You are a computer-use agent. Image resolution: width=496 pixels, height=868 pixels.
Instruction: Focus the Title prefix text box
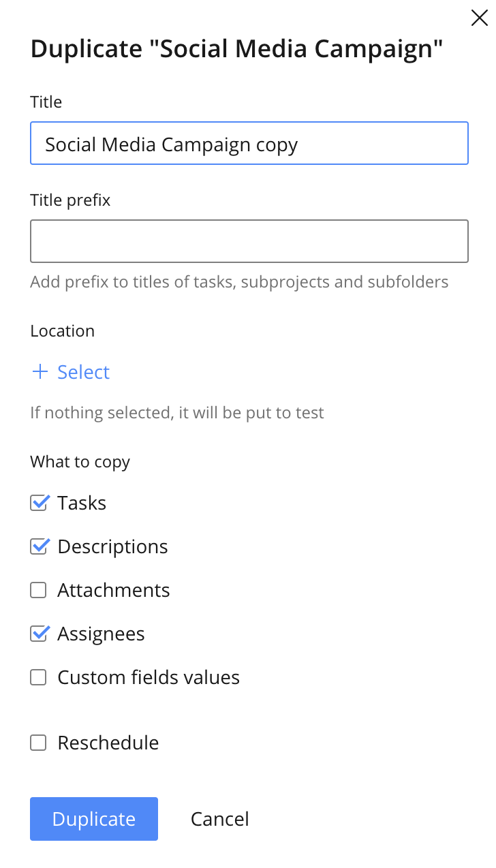[x=249, y=241]
